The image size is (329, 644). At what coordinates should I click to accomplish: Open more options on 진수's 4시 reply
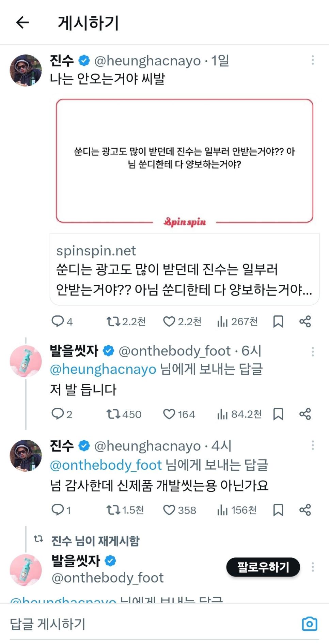pyautogui.click(x=312, y=445)
